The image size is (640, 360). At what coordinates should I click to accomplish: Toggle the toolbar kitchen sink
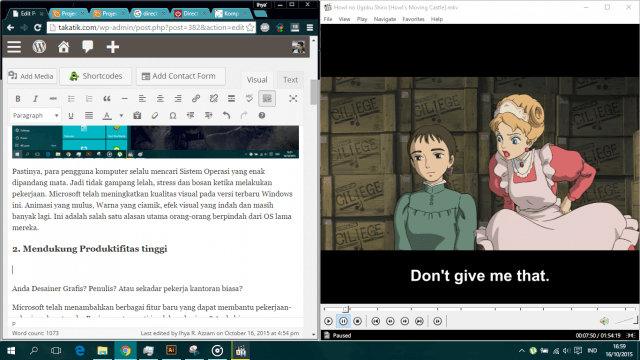tap(267, 99)
